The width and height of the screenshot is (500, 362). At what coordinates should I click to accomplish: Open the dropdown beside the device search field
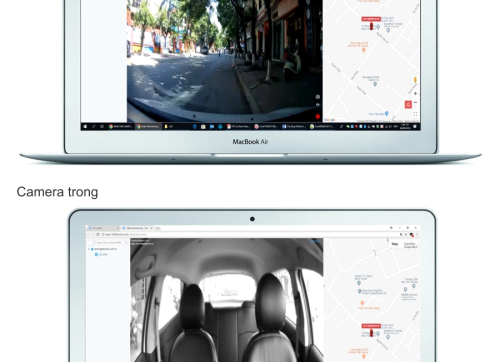pyautogui.click(x=91, y=242)
